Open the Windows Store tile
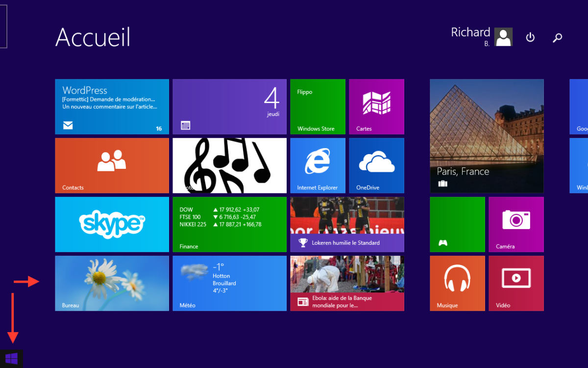The height and width of the screenshot is (368, 588). tap(318, 106)
